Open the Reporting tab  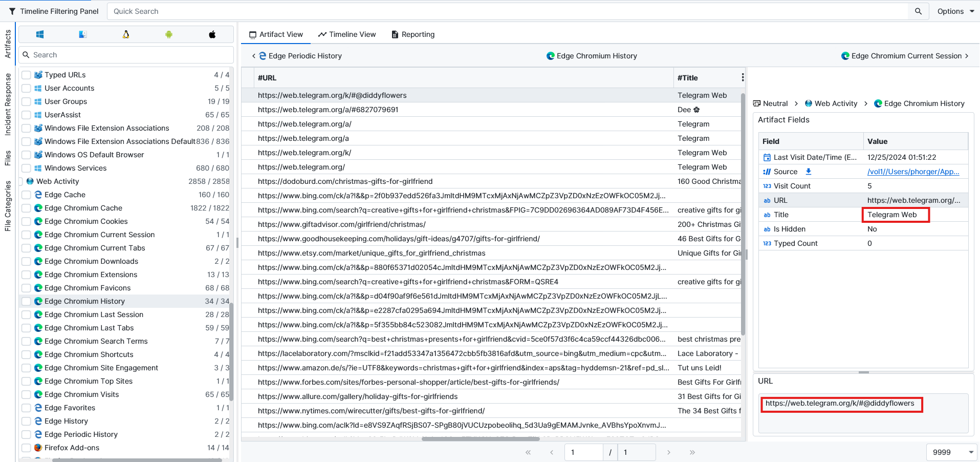pyautogui.click(x=413, y=34)
